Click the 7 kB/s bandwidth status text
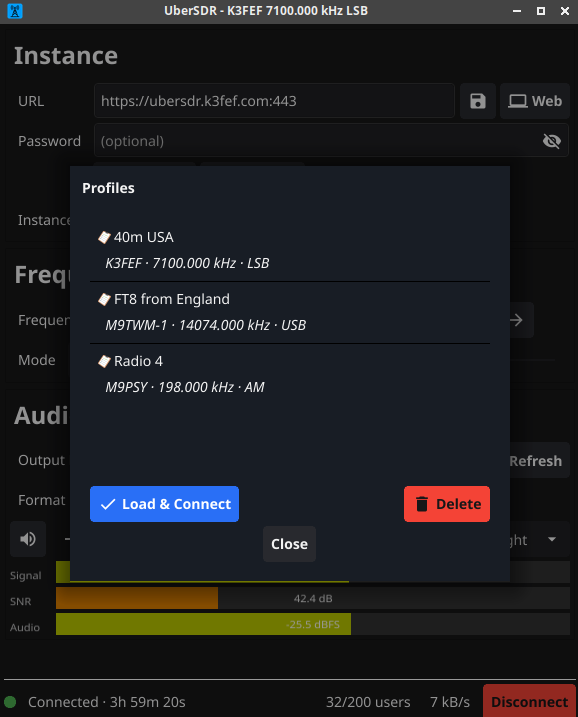This screenshot has width=578, height=717. click(450, 702)
